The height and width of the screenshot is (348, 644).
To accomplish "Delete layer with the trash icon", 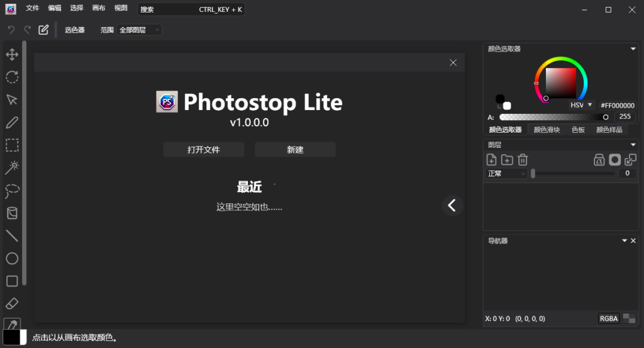I will tap(523, 160).
